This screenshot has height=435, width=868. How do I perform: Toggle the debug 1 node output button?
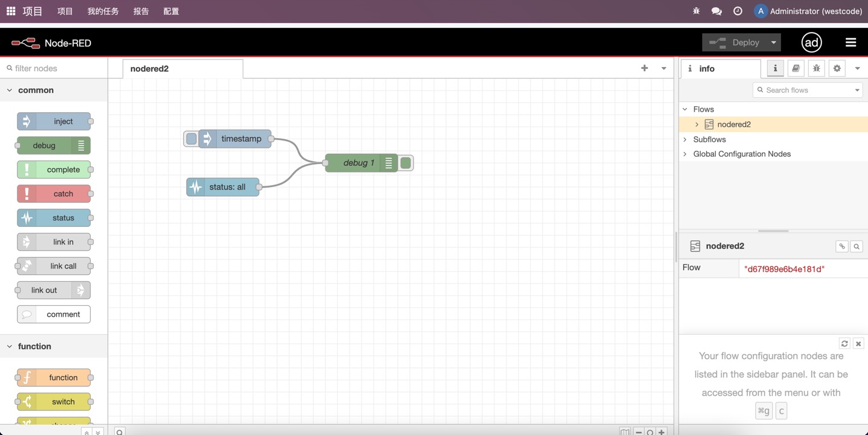tap(406, 163)
